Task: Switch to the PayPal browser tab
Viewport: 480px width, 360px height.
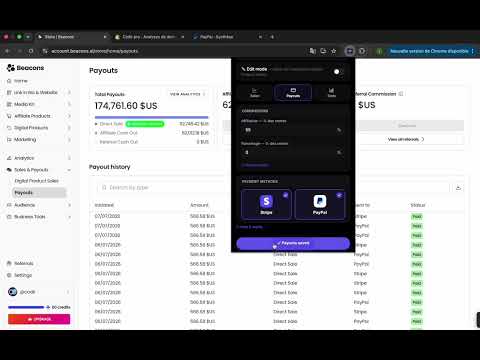Action: pos(227,37)
